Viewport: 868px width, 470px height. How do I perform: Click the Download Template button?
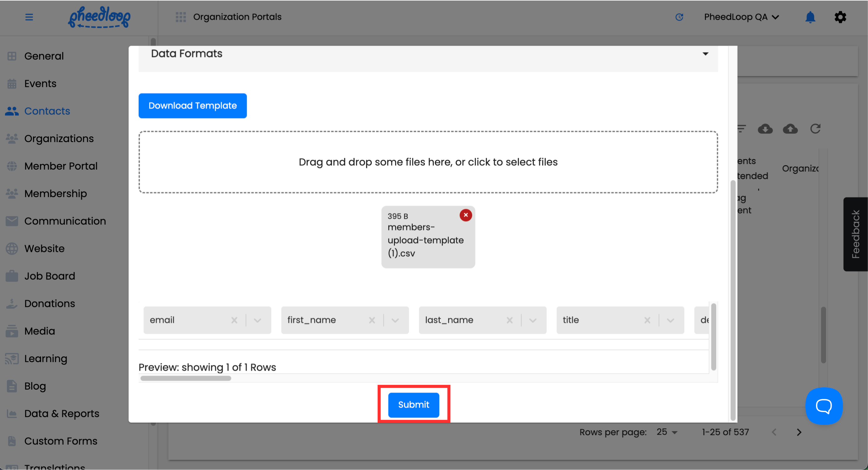(x=192, y=106)
